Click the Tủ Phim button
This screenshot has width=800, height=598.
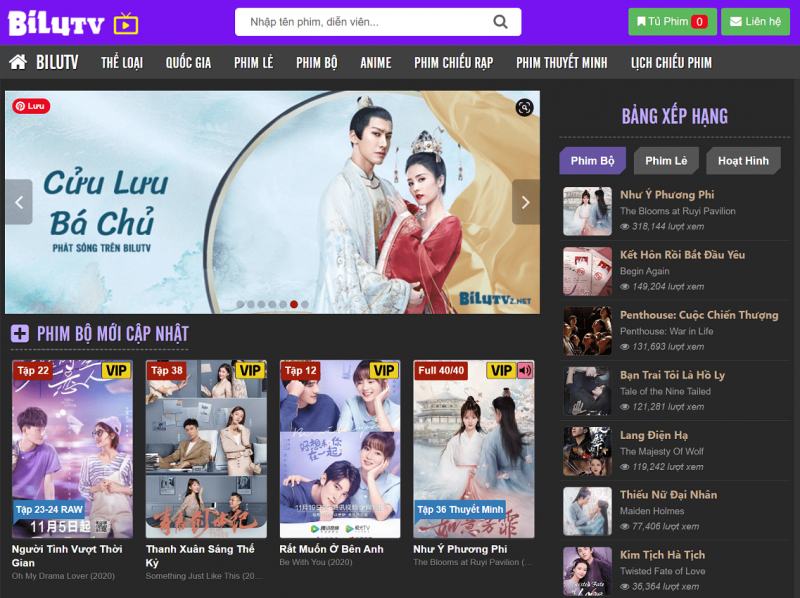point(670,21)
